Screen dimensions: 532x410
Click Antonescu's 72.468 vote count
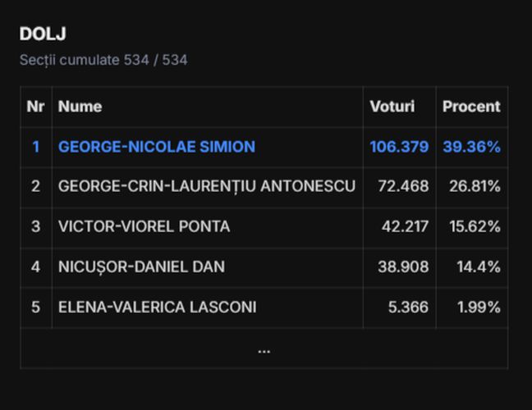coord(403,186)
